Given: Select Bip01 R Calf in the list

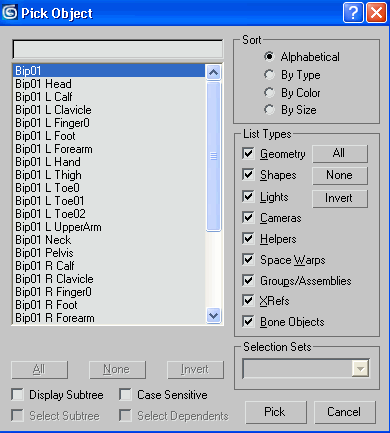Looking at the screenshot, I should pyautogui.click(x=109, y=266).
